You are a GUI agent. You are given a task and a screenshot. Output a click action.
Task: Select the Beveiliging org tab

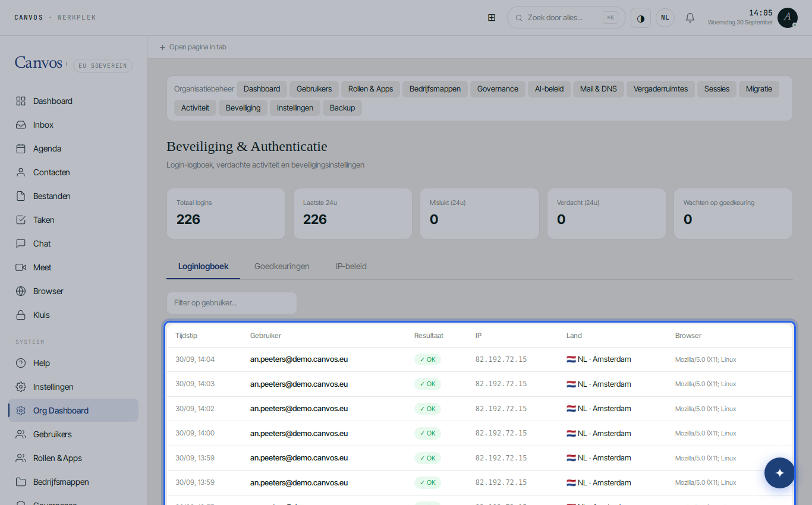[x=243, y=108]
